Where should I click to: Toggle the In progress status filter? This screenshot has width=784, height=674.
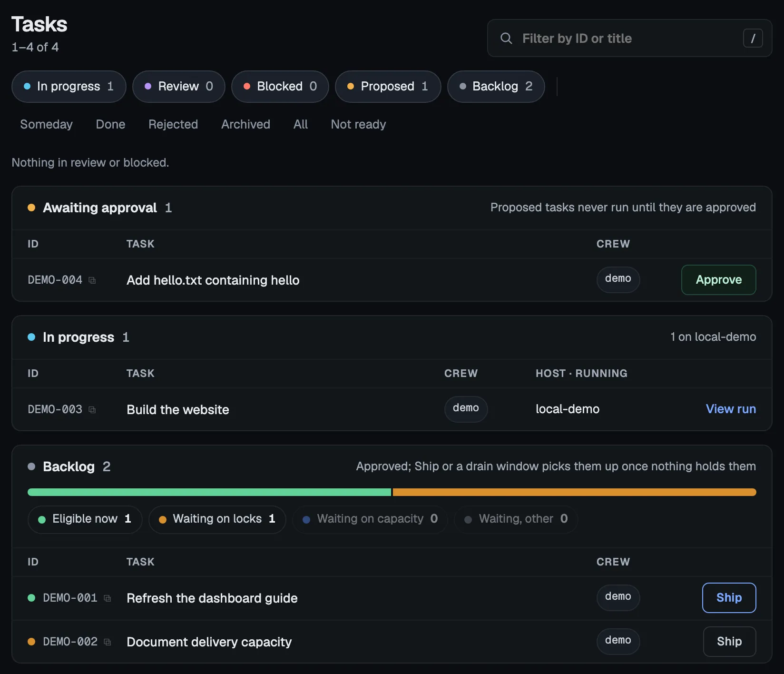[x=69, y=87]
